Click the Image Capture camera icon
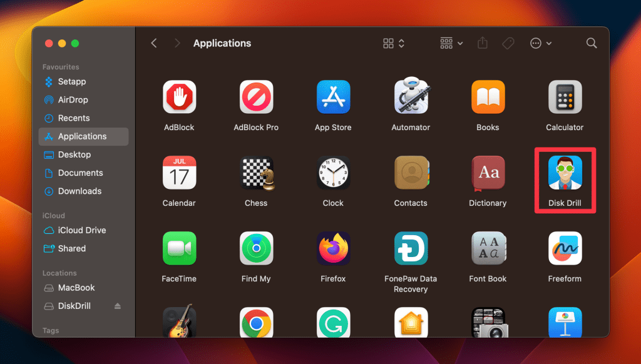This screenshot has height=364, width=641. 489,322
